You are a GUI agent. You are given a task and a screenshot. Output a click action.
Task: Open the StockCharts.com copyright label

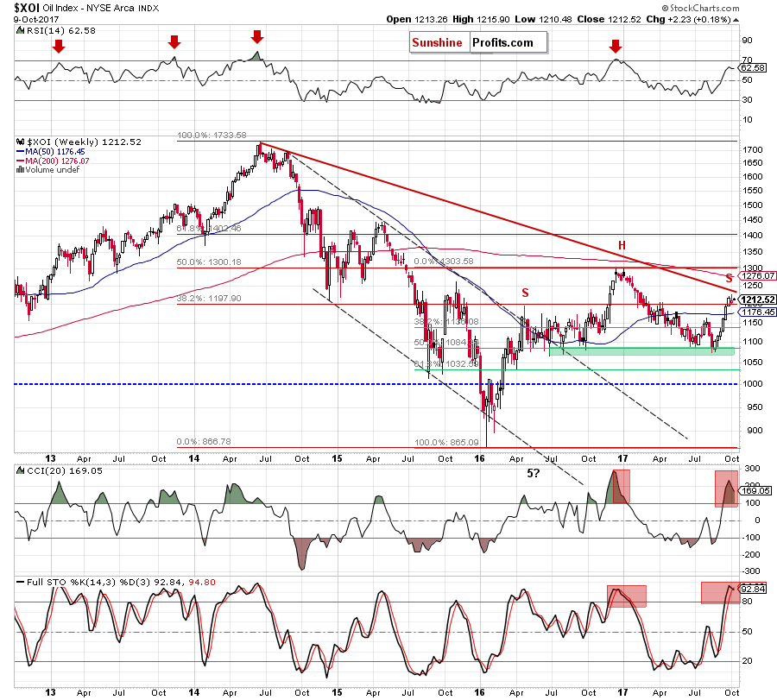(701, 9)
